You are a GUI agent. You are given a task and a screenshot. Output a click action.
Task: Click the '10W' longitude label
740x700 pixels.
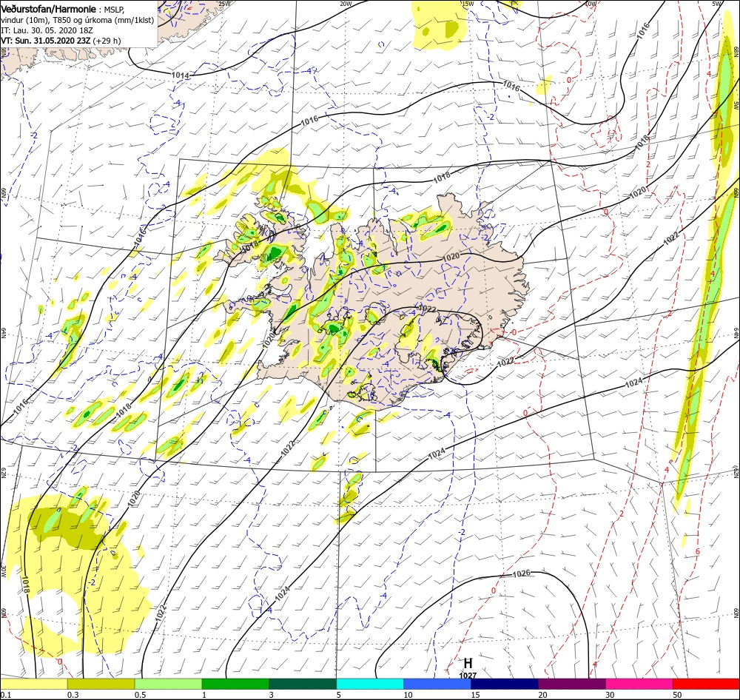(590, 3)
